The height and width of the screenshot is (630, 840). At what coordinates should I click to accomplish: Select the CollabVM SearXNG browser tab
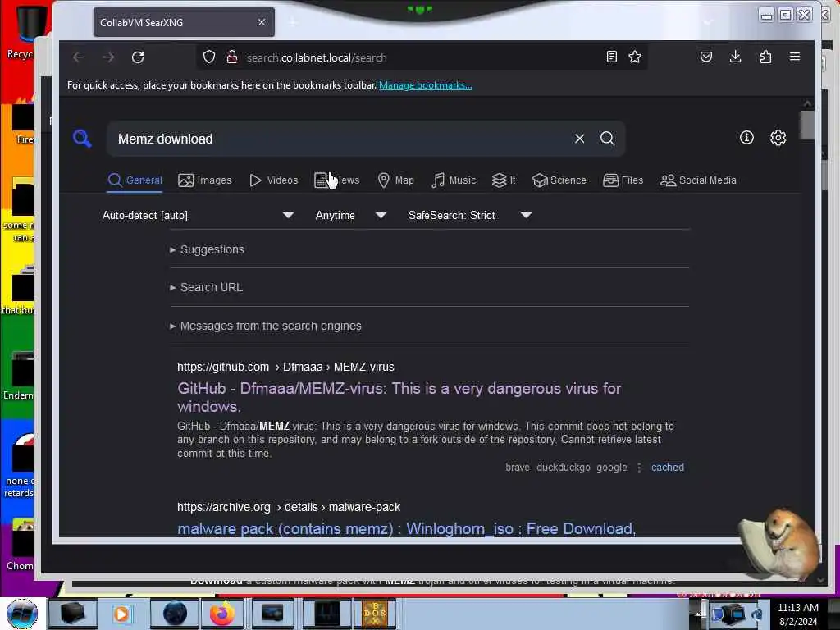184,22
